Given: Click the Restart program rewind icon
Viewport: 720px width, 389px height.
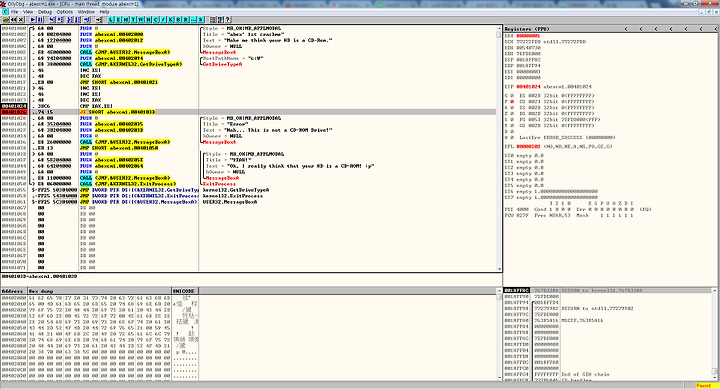Looking at the screenshot, I should [x=13, y=20].
